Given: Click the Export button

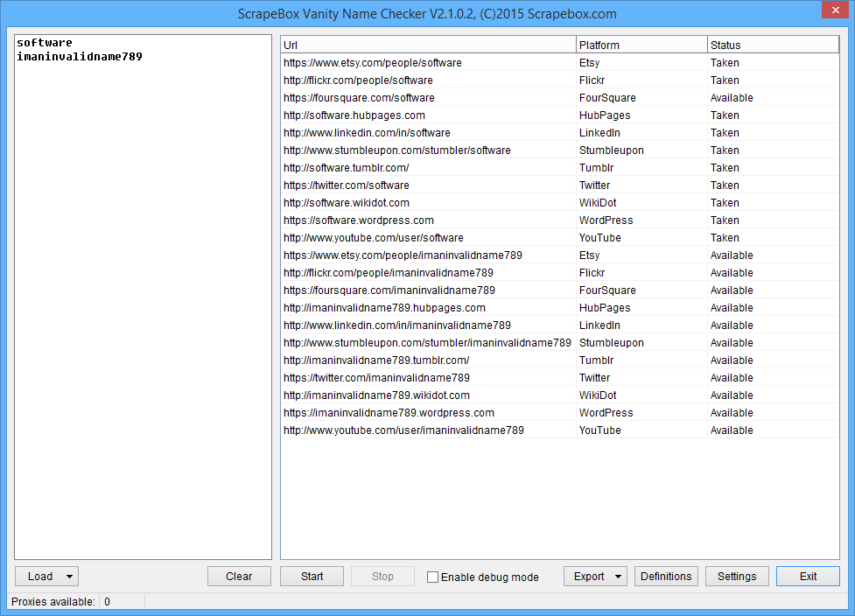Looking at the screenshot, I should click(588, 577).
